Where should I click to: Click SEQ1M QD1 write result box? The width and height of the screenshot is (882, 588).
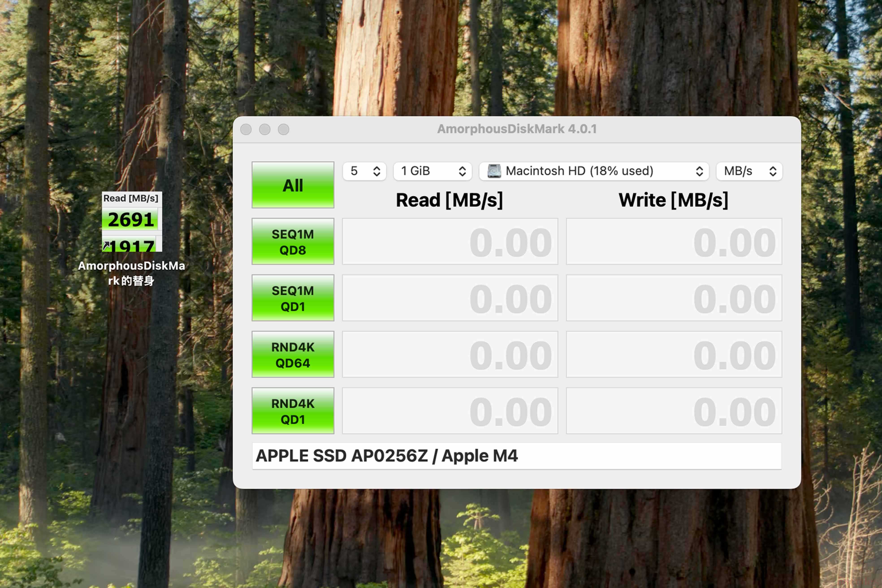[674, 298]
